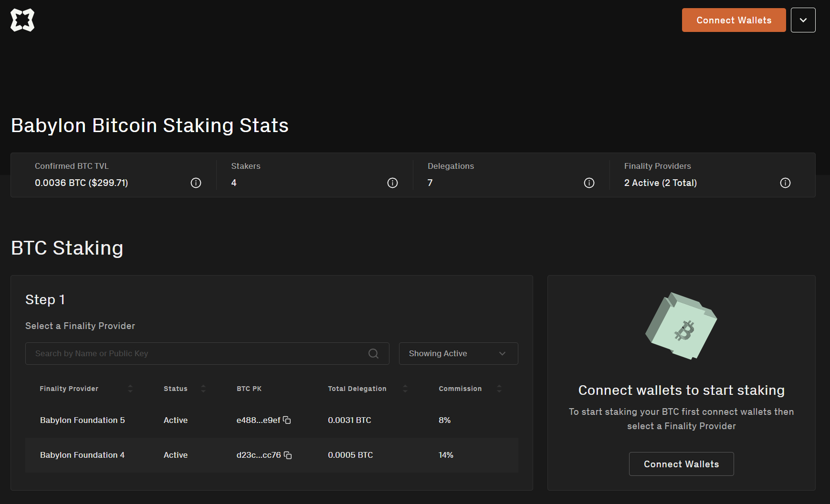This screenshot has width=830, height=504.
Task: Open info tooltip for Delegations
Action: pyautogui.click(x=589, y=183)
